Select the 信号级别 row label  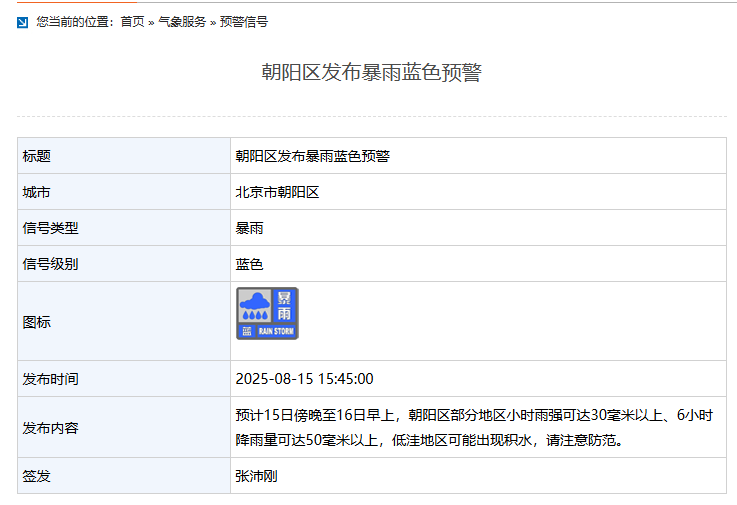point(50,264)
